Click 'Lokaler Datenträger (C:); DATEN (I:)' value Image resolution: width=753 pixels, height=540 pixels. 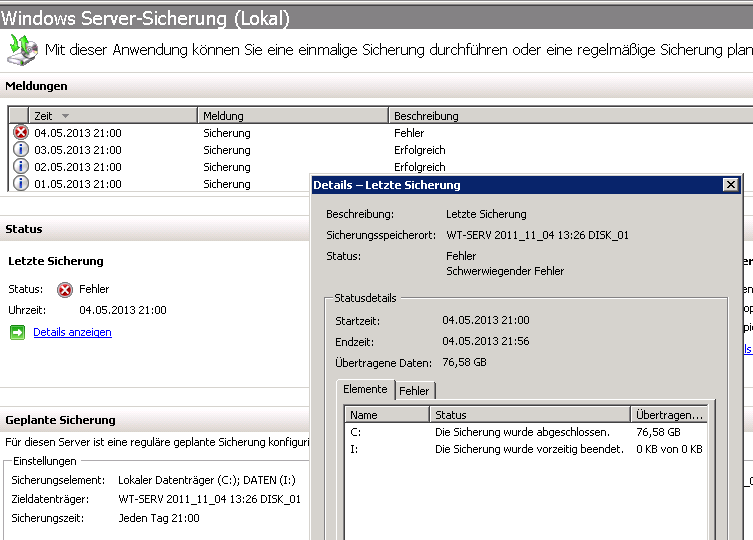pyautogui.click(x=207, y=480)
